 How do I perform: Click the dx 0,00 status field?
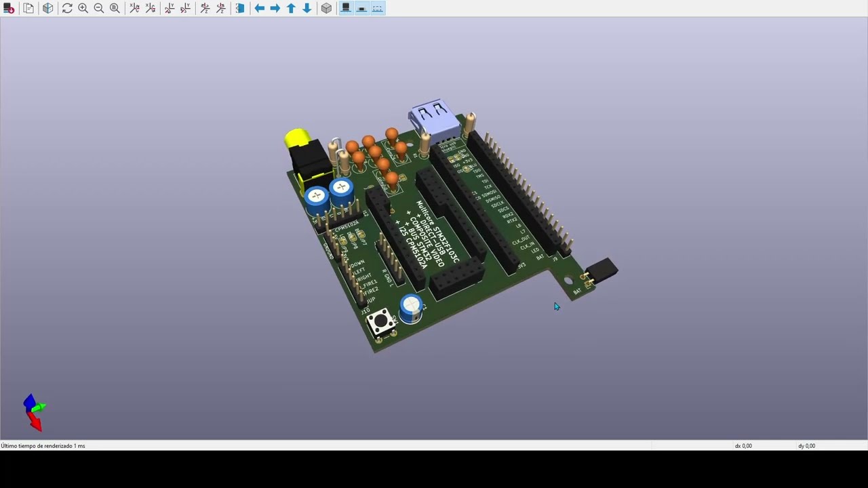tap(743, 446)
